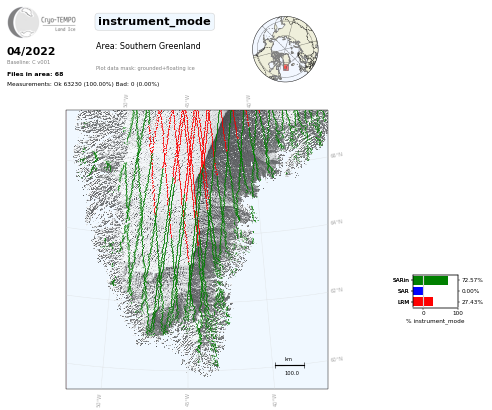The height and width of the screenshot is (410, 492).
Task: Select the LRM legend label
Action: (403, 302)
